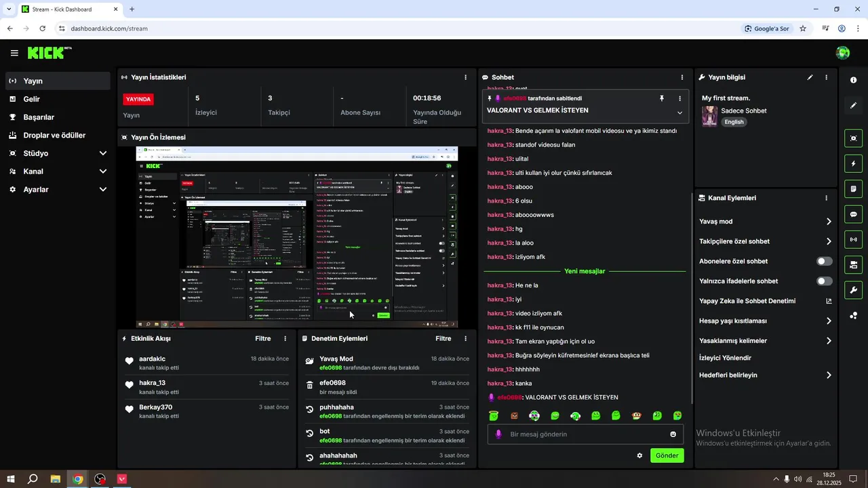Click the Sadece Sohbet category thumbnail
The width and height of the screenshot is (868, 488).
coord(709,116)
